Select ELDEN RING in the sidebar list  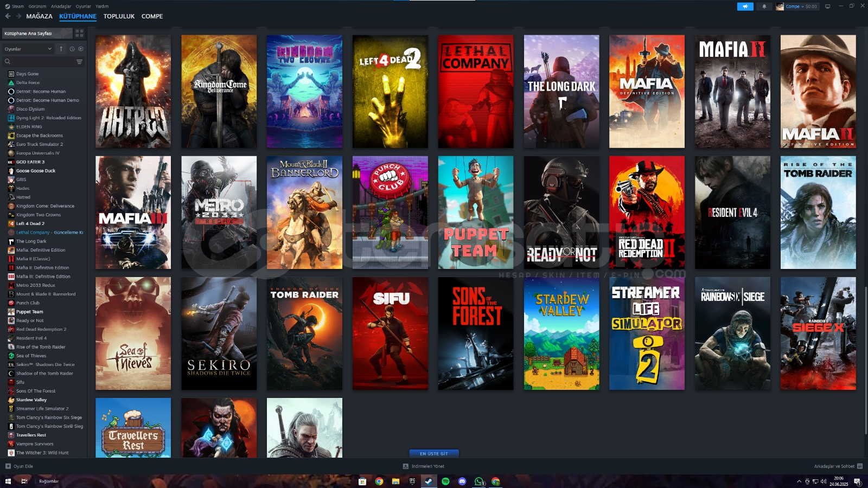tap(29, 127)
